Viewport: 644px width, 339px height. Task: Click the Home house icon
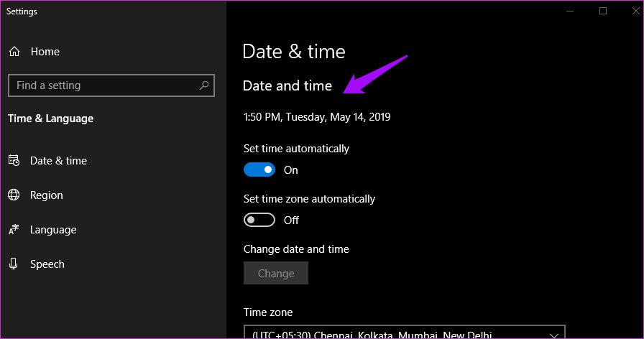point(14,52)
